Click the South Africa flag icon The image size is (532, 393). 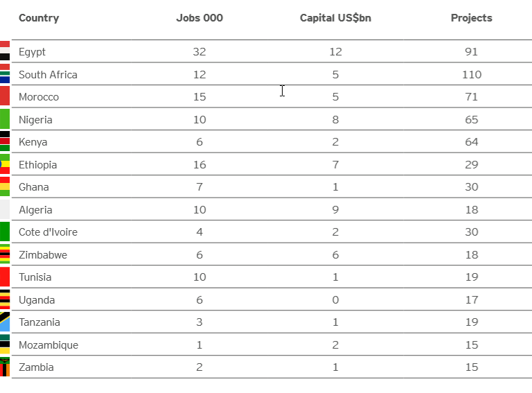pos(4,74)
